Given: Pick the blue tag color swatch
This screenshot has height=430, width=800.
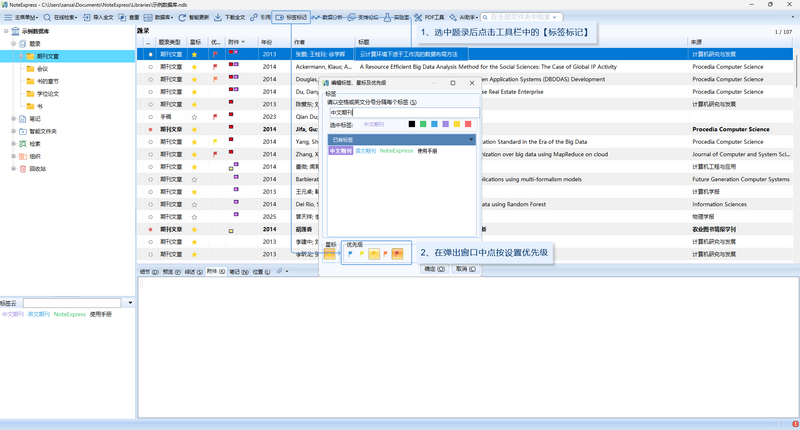Looking at the screenshot, I should pyautogui.click(x=434, y=124).
